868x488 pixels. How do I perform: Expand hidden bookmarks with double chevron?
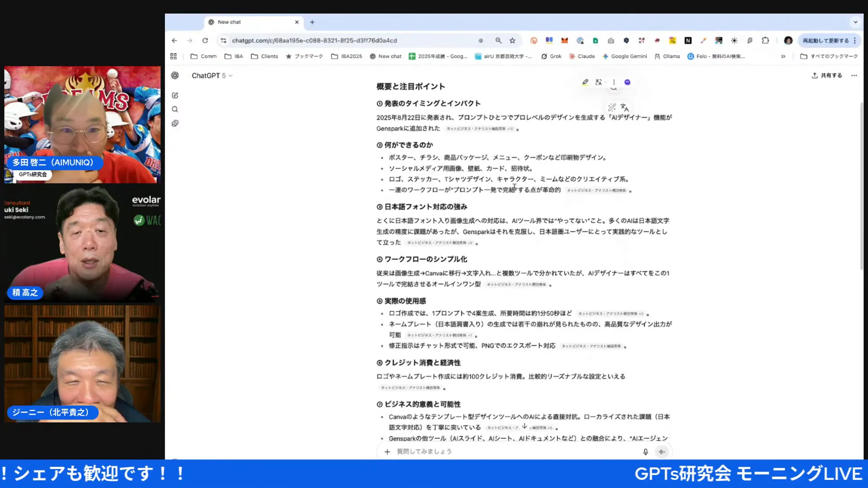(x=783, y=56)
